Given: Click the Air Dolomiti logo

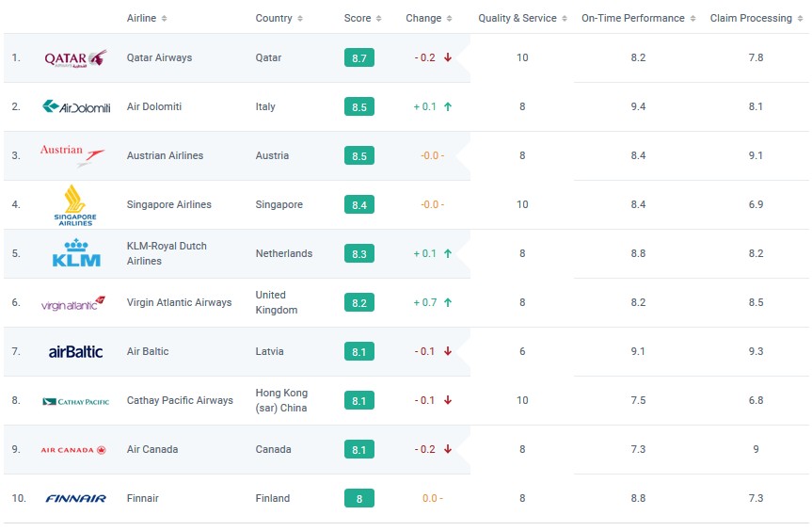Looking at the screenshot, I should [75, 107].
